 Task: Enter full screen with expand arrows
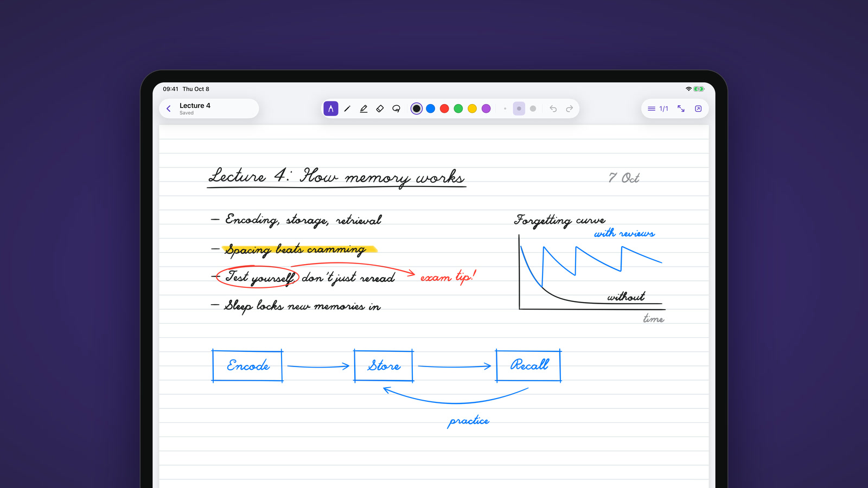click(681, 108)
